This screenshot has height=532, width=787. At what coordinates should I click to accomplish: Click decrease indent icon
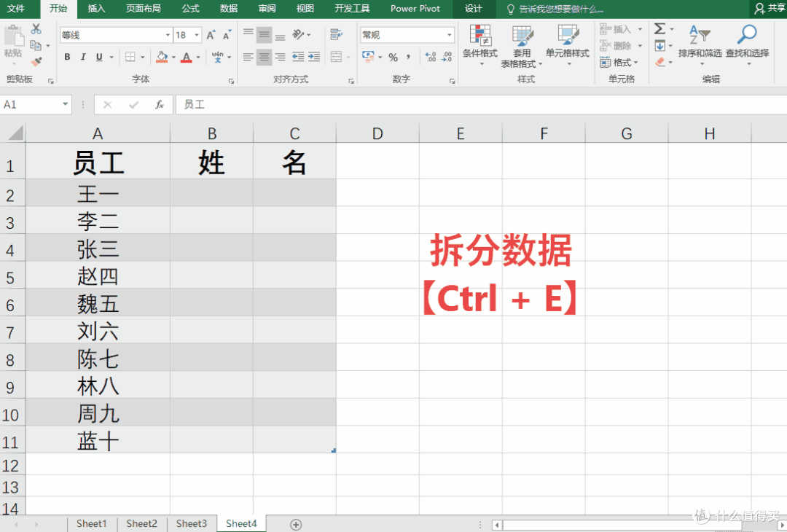(x=298, y=58)
